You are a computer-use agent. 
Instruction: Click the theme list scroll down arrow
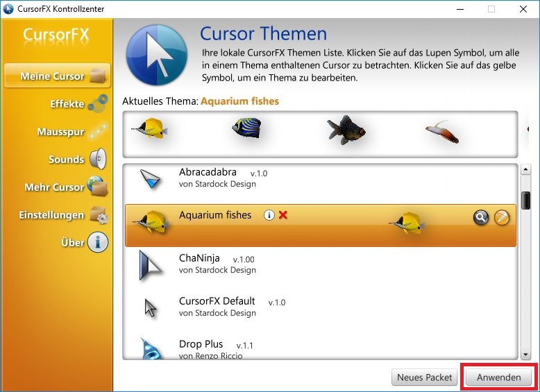pyautogui.click(x=525, y=354)
